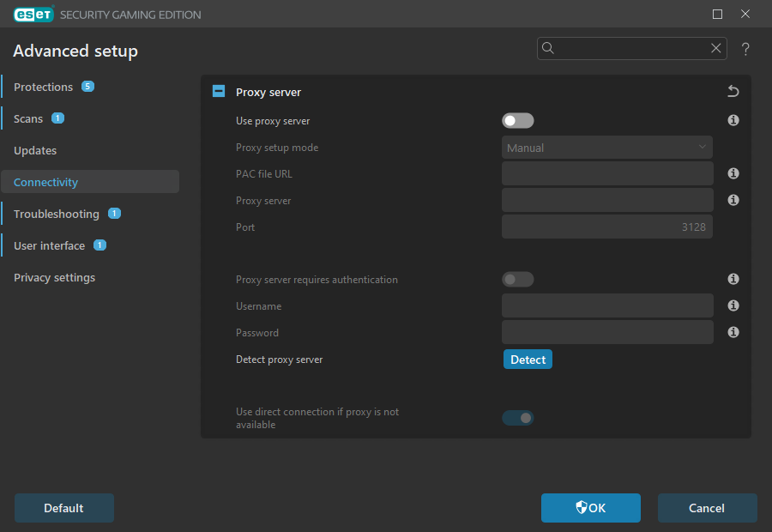Collapse the Proxy server section
772x532 pixels.
pos(219,91)
